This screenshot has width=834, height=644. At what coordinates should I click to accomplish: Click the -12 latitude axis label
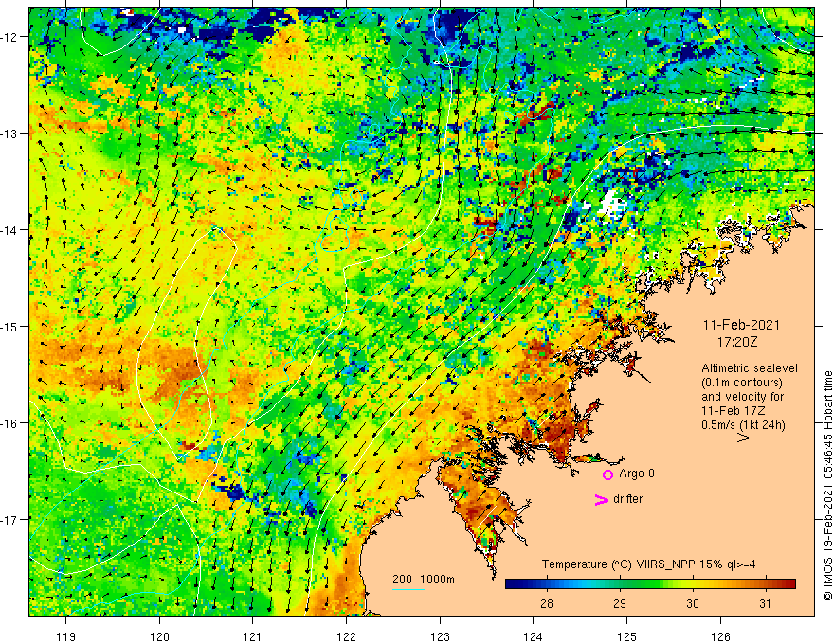10,37
